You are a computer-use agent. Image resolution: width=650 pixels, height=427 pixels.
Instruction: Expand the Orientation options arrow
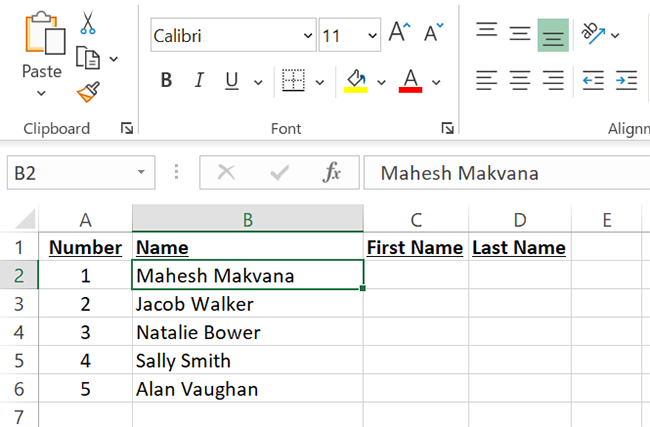pyautogui.click(x=615, y=36)
